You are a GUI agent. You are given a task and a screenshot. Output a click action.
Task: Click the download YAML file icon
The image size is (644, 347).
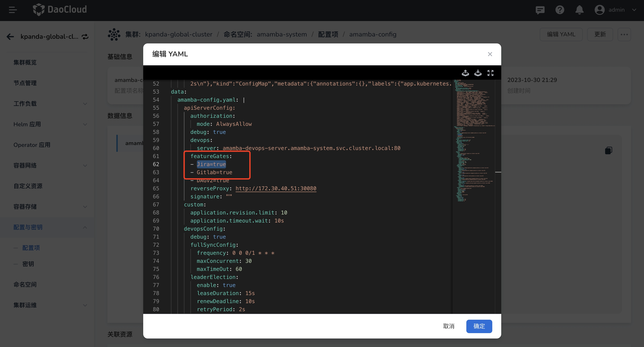pyautogui.click(x=478, y=73)
